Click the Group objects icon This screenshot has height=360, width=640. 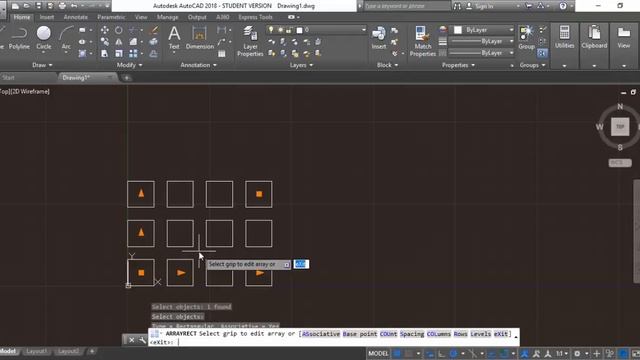pyautogui.click(x=527, y=38)
